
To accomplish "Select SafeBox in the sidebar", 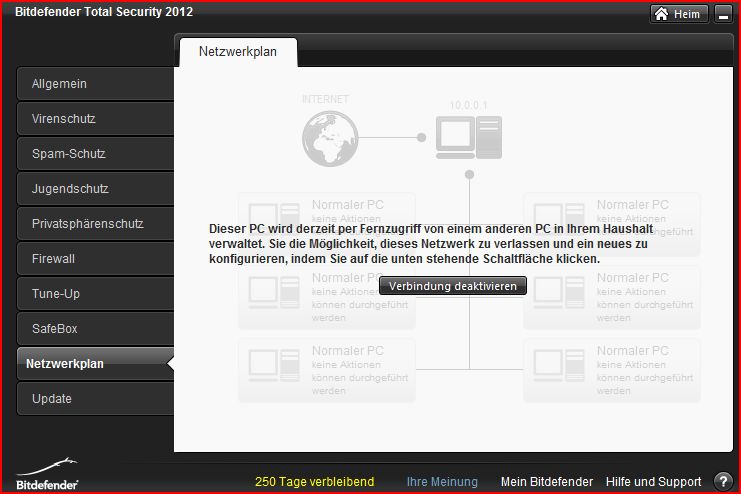I will click(96, 329).
